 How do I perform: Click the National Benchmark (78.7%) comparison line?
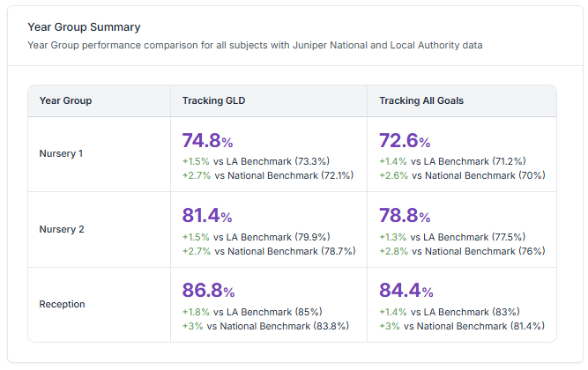pos(268,251)
